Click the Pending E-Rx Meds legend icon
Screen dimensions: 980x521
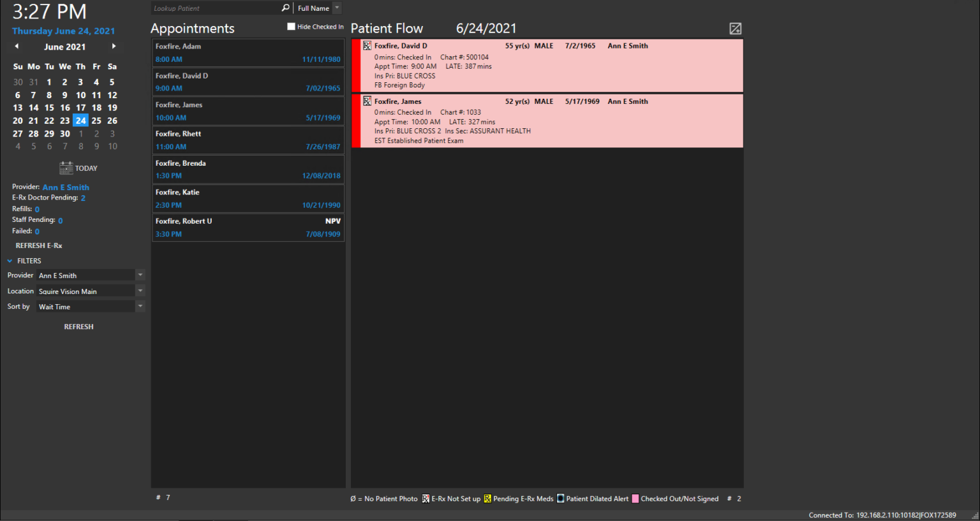pyautogui.click(x=487, y=499)
